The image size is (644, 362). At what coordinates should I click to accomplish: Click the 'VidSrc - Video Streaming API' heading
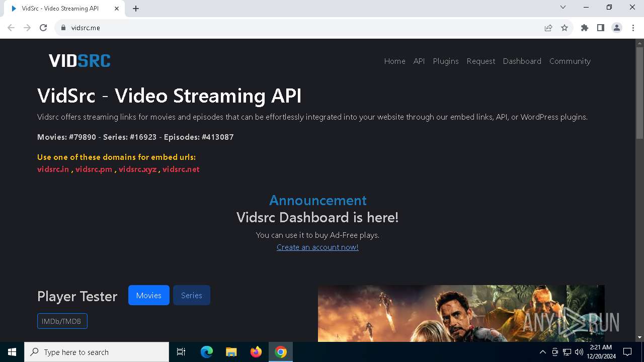(x=169, y=96)
